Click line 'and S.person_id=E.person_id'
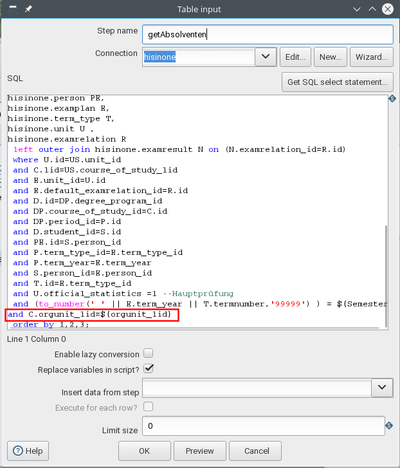 [x=82, y=273]
